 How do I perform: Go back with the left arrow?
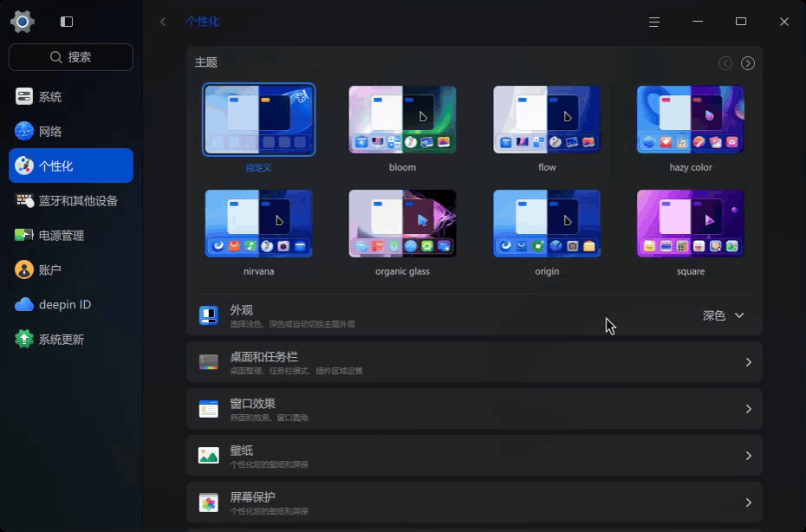(163, 22)
